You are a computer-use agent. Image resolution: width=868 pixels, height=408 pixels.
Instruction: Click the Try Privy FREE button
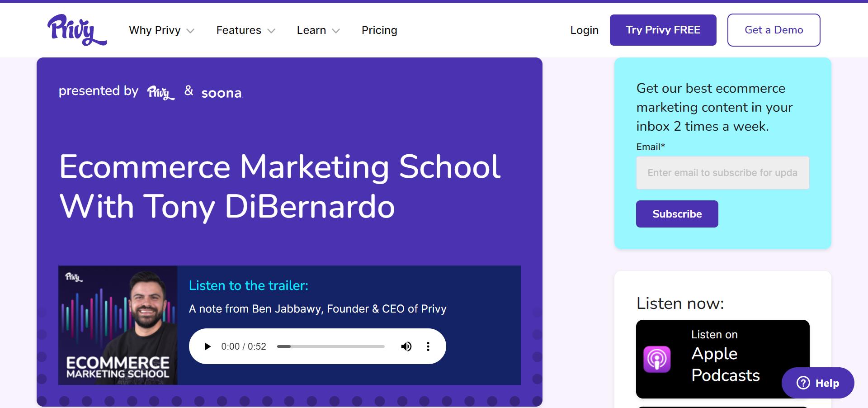pyautogui.click(x=663, y=30)
